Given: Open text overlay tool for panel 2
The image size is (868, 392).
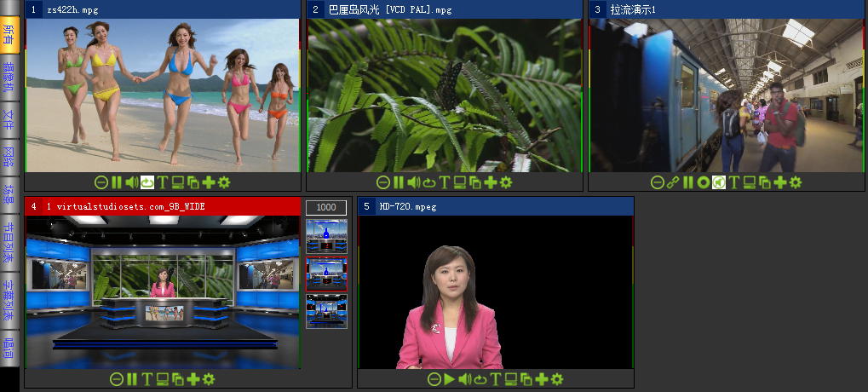Looking at the screenshot, I should (444, 182).
